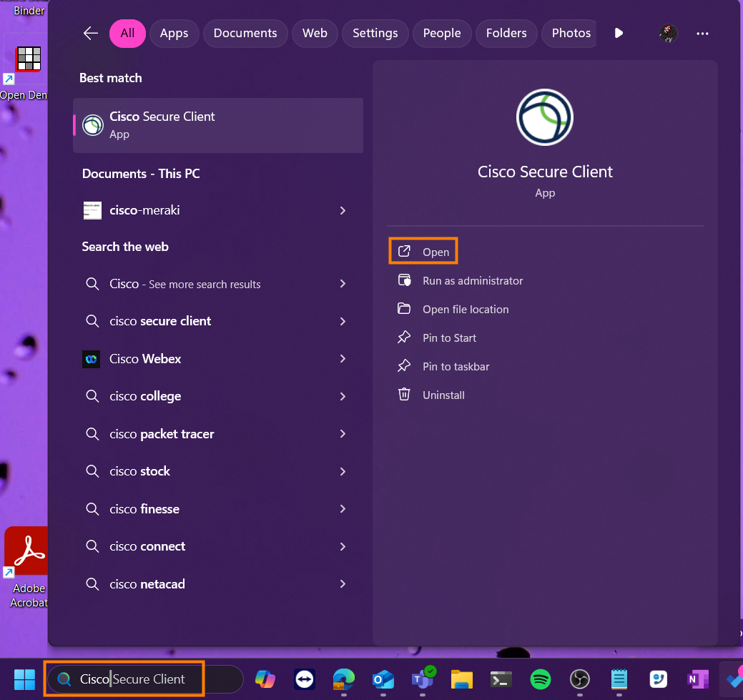Open Terminal from the taskbar
Viewport: 743px width, 700px height.
(x=501, y=679)
